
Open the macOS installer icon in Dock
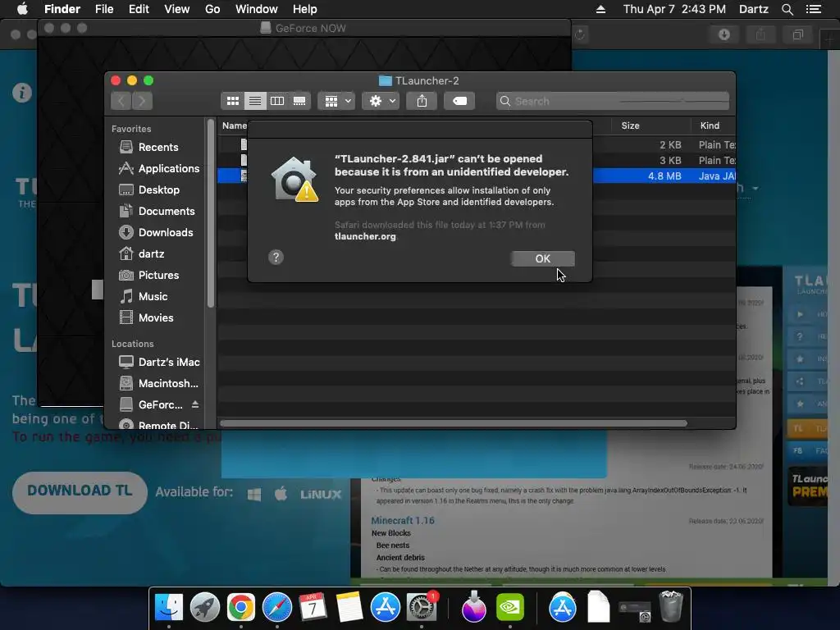(x=473, y=607)
